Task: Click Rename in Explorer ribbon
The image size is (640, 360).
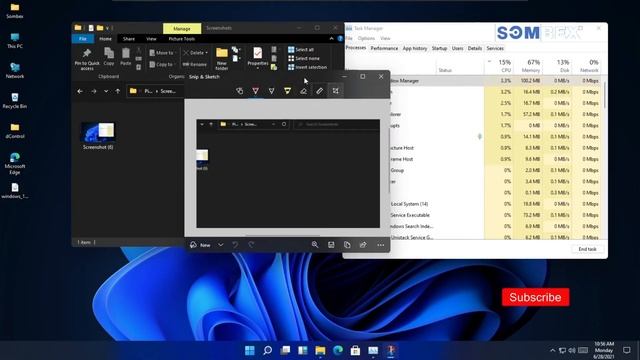Action: coord(195,64)
